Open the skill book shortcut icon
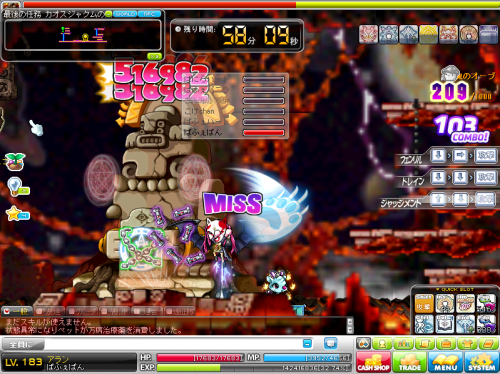The image size is (500, 374). click(489, 343)
